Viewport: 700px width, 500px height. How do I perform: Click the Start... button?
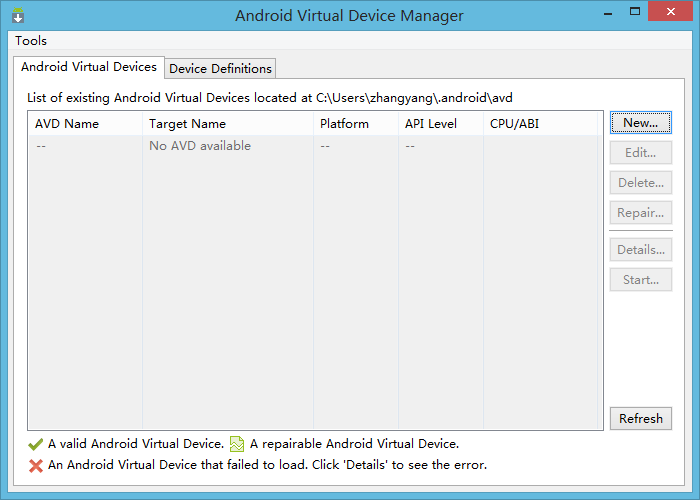coord(640,280)
